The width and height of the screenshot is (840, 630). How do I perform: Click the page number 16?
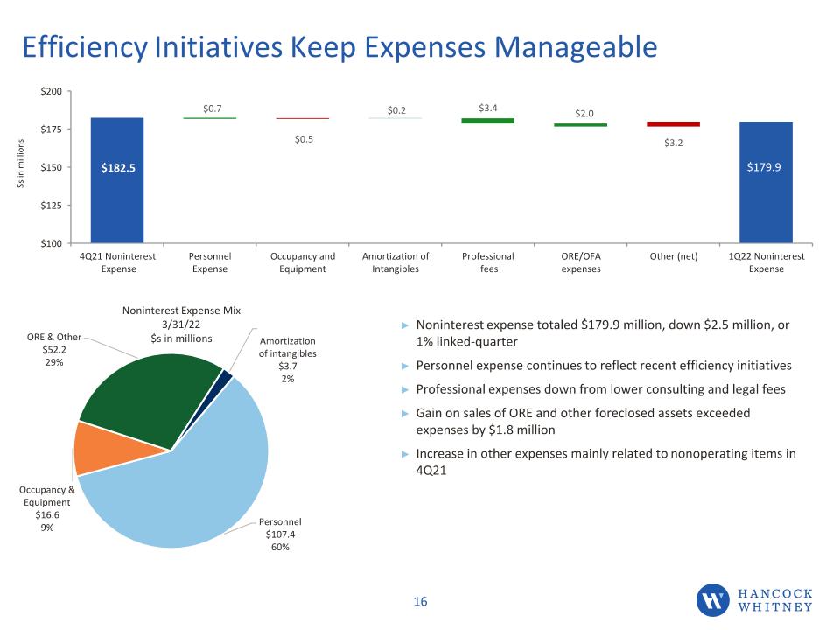(x=421, y=602)
